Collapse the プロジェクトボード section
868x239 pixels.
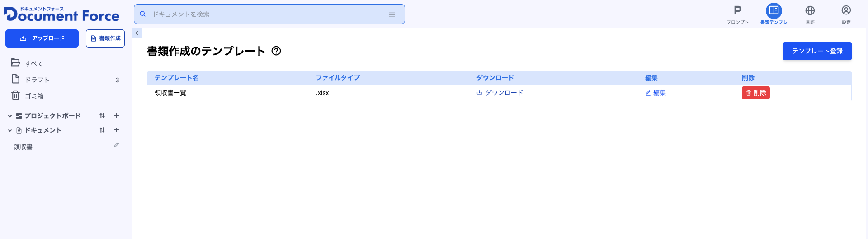tap(10, 116)
